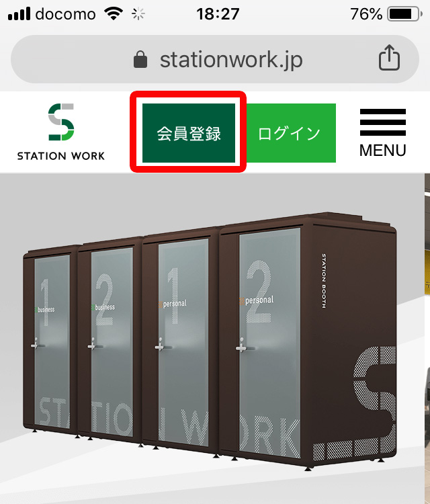Viewport: 430px width, 504px height.
Task: Tap the clock showing 18:27
Action: coord(218,14)
